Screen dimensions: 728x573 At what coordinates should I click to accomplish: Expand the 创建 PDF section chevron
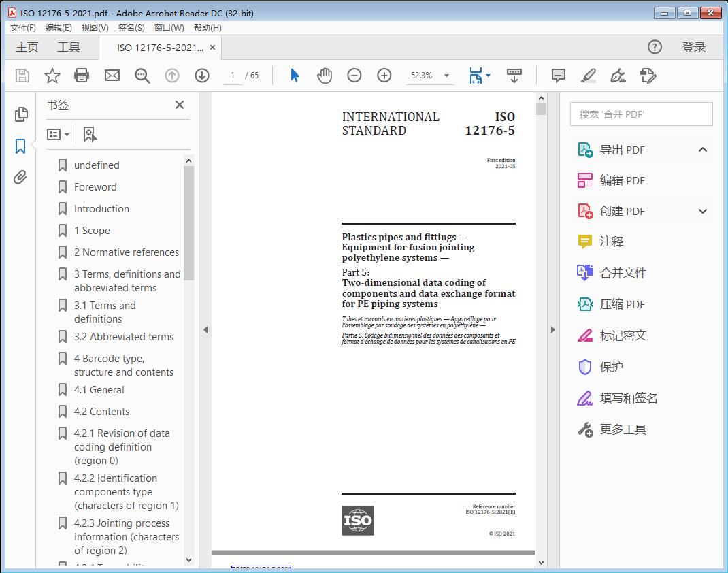(x=703, y=211)
